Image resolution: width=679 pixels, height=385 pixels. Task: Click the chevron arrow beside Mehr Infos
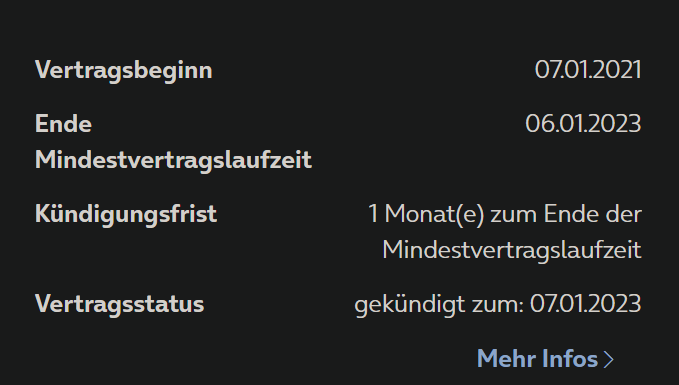608,359
